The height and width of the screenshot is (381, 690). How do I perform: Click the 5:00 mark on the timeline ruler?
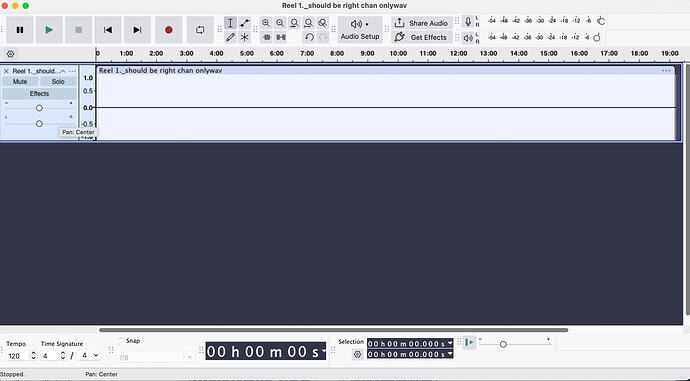247,53
